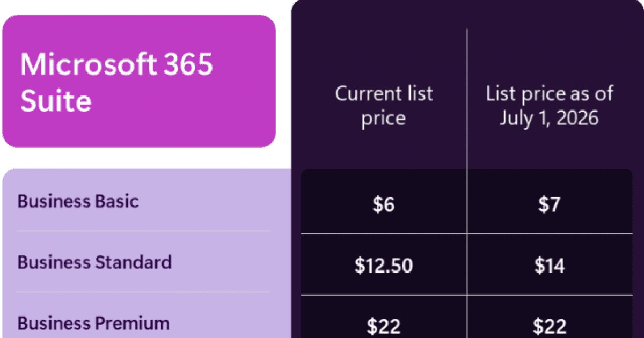
Task: Click the $22 July 2026 price for Business Premium
Action: pyautogui.click(x=550, y=325)
